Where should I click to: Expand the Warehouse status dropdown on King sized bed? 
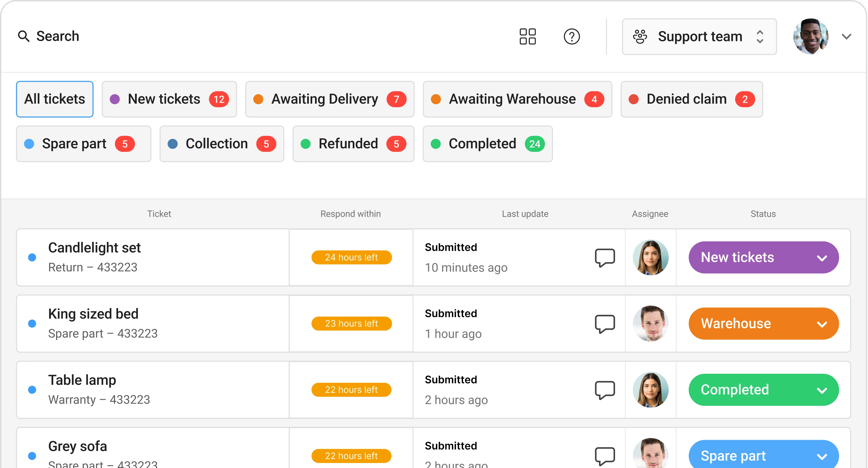click(822, 323)
